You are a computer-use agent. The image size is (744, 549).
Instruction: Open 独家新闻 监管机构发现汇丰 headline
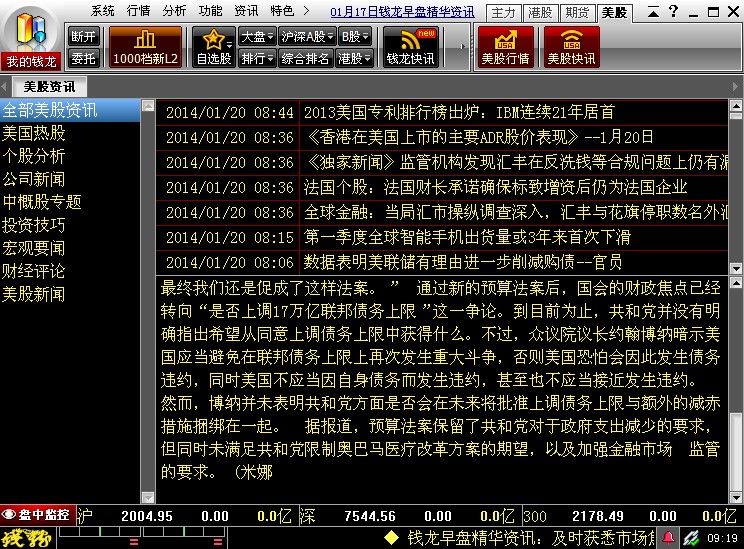[442, 163]
